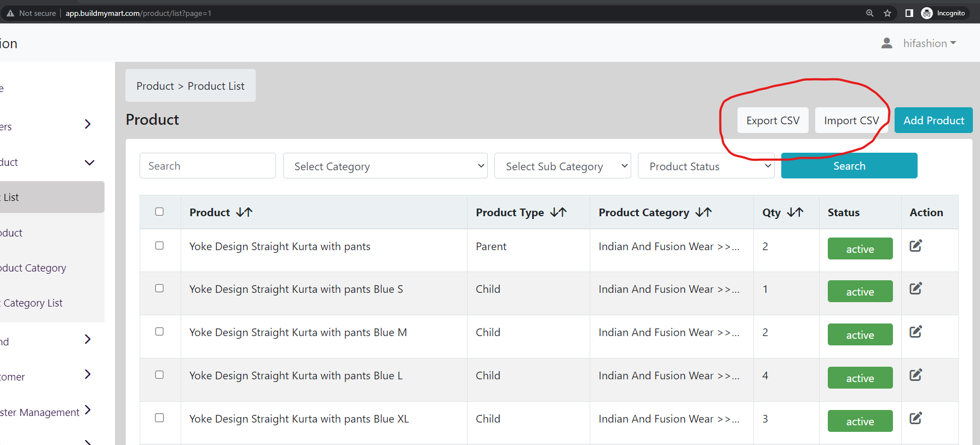This screenshot has height=445, width=980.
Task: Toggle checkbox for Kurta Blue XL
Action: [159, 418]
